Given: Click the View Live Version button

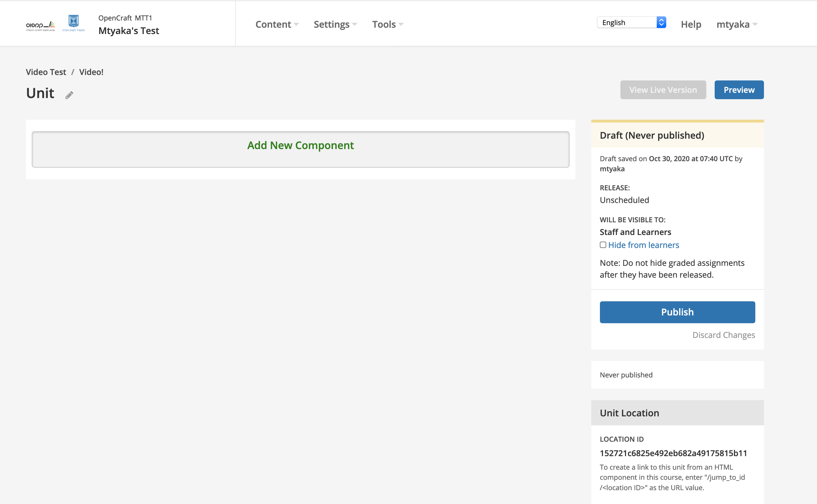Looking at the screenshot, I should point(663,90).
